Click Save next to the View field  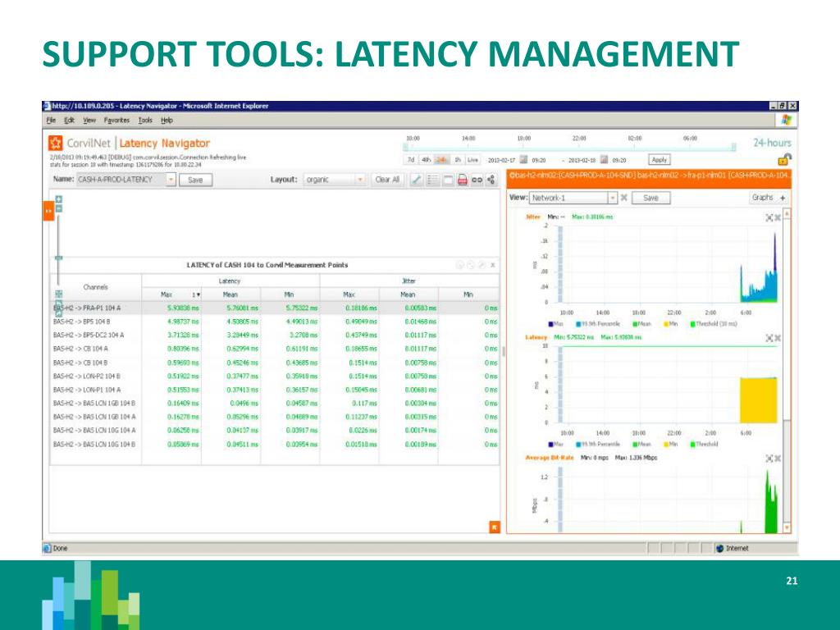651,198
